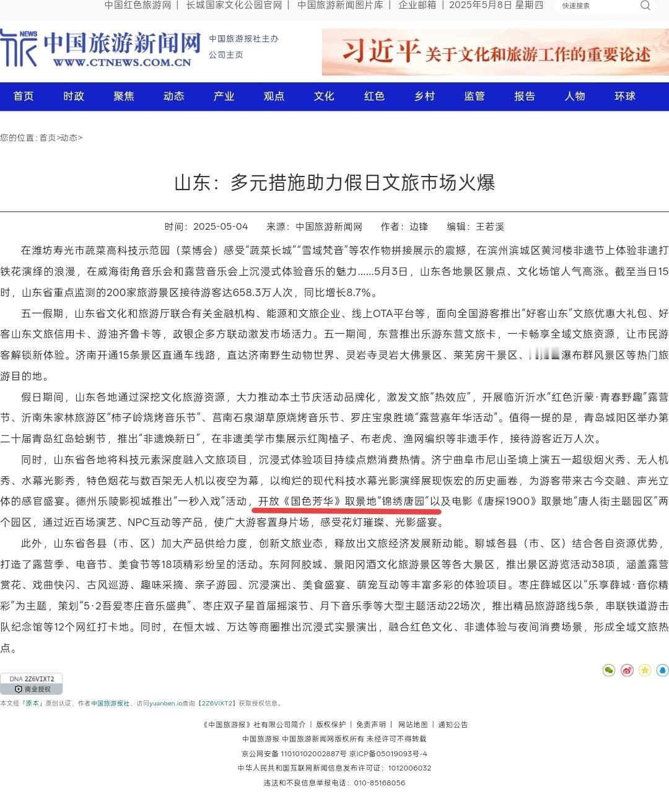This screenshot has width=669, height=812.
Task: Click the 原本 certification link
Action: 32,704
